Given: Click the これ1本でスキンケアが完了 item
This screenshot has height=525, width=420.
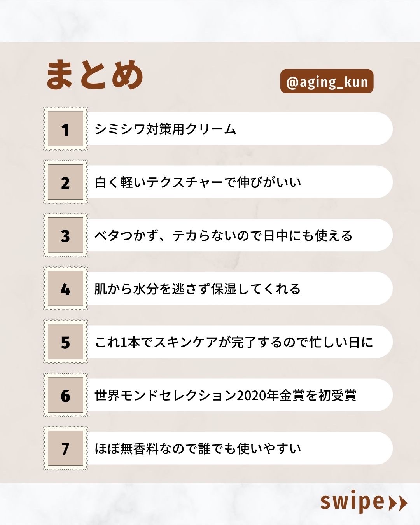Looking at the screenshot, I should pos(234,342).
